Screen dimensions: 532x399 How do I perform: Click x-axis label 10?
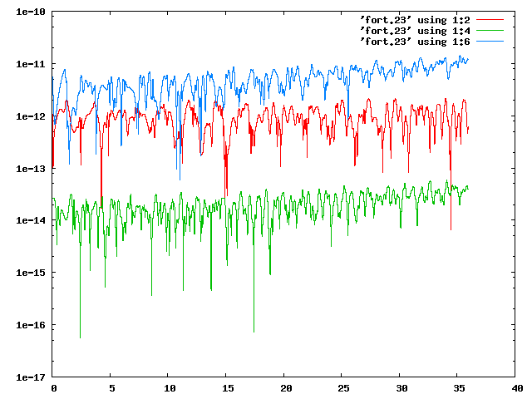click(170, 388)
